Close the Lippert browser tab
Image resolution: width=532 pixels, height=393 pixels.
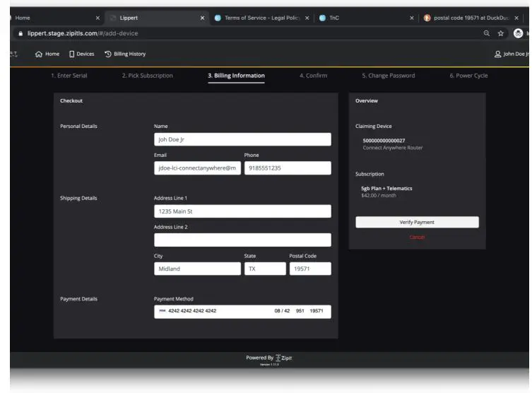click(x=202, y=18)
